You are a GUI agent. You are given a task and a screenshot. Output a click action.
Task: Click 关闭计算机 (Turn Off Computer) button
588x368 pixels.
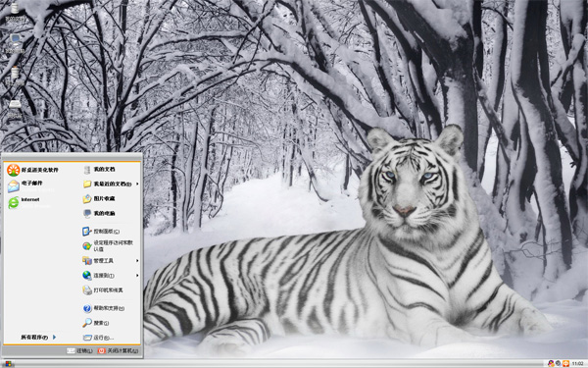[x=118, y=350]
